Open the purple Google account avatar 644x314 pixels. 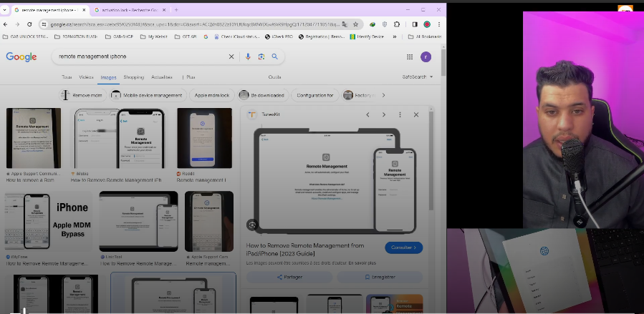point(426,57)
